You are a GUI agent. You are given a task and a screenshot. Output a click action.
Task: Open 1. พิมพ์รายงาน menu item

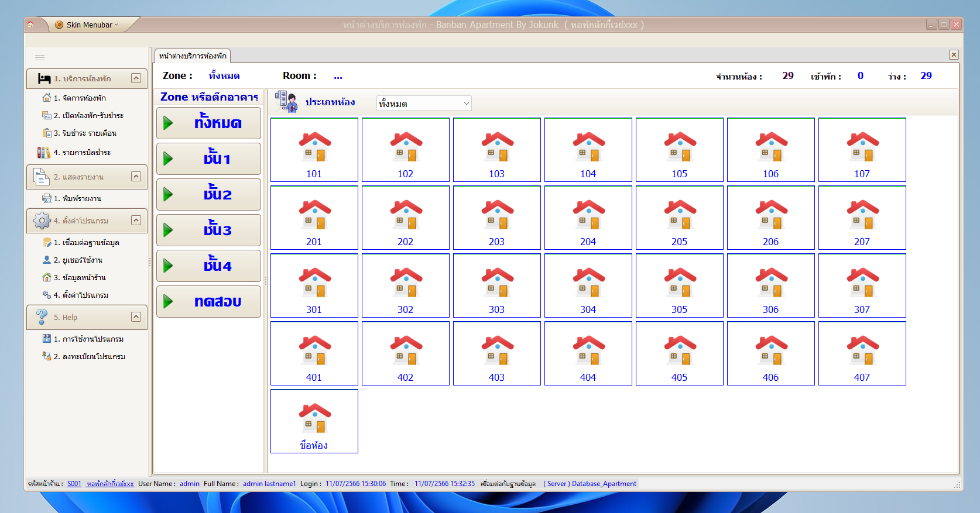pyautogui.click(x=72, y=198)
